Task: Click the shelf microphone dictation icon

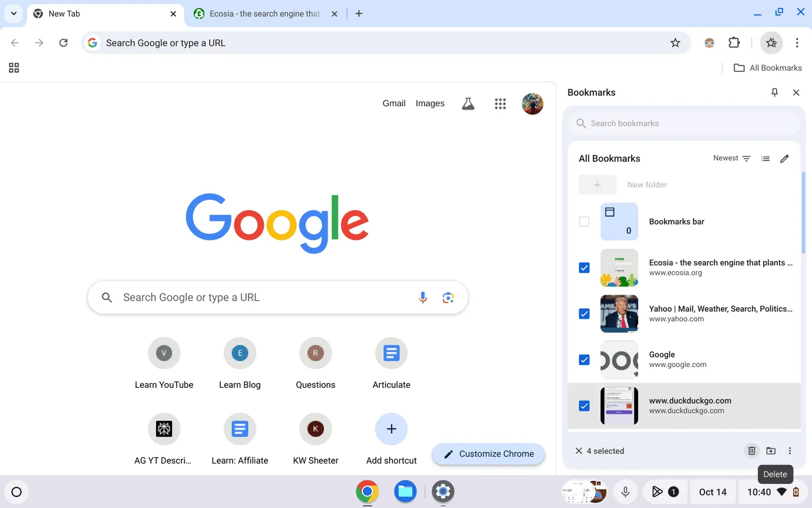Action: (625, 492)
